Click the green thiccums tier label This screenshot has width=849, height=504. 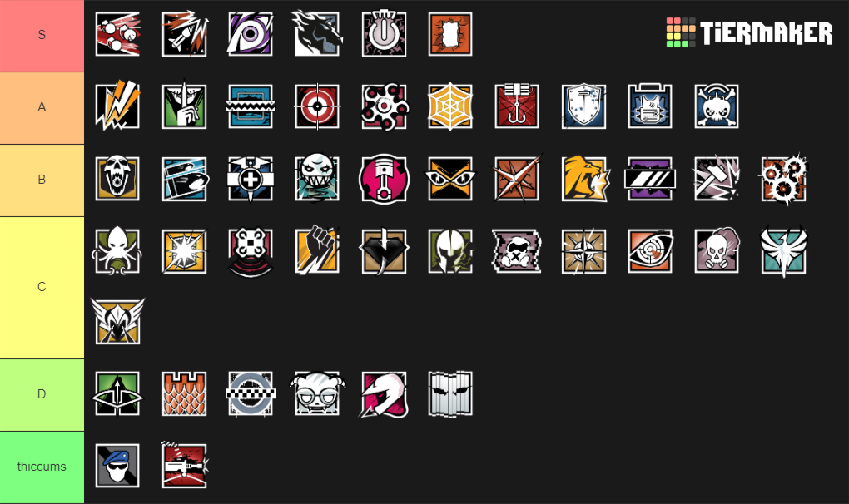[x=42, y=467]
